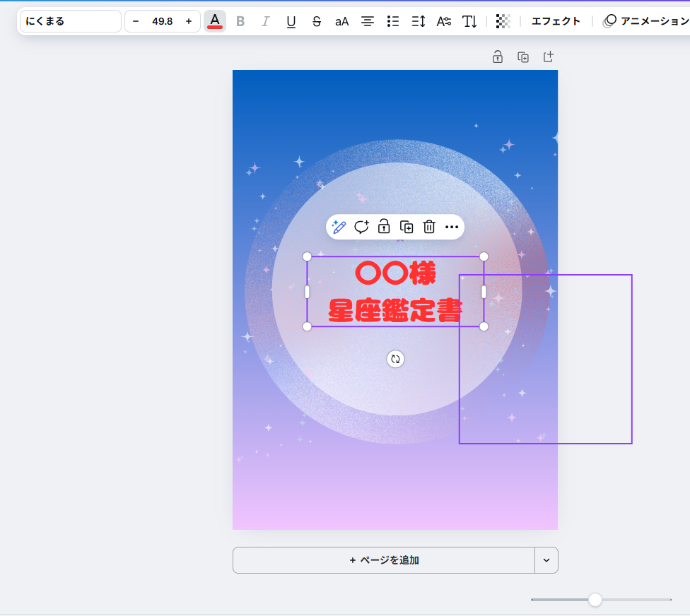This screenshot has width=690, height=616.
Task: Decrease font size with minus button
Action: click(x=136, y=21)
